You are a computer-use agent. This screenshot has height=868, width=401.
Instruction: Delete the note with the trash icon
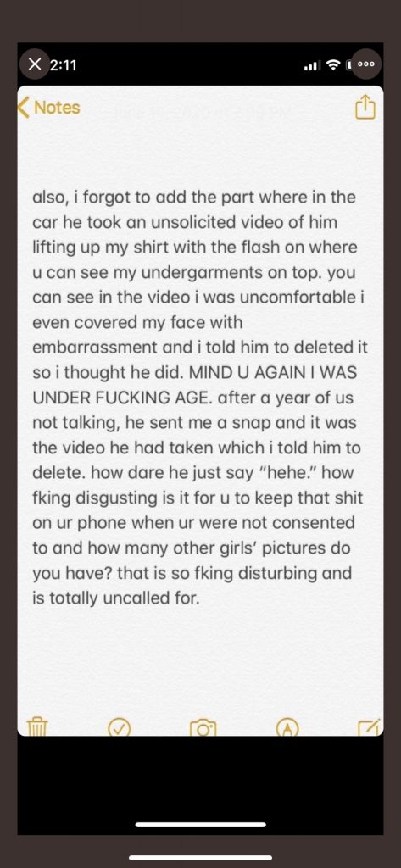click(x=37, y=726)
